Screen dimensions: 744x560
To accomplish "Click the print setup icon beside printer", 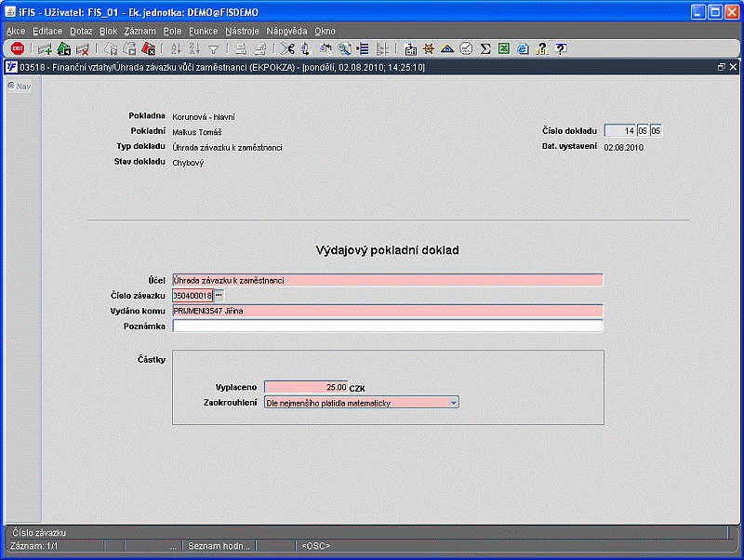I will [x=260, y=48].
